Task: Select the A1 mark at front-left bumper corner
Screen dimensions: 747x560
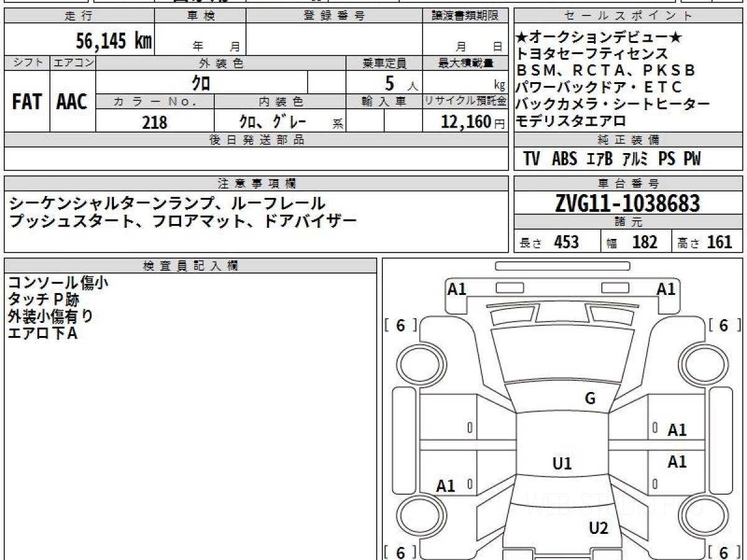Action: [x=457, y=289]
